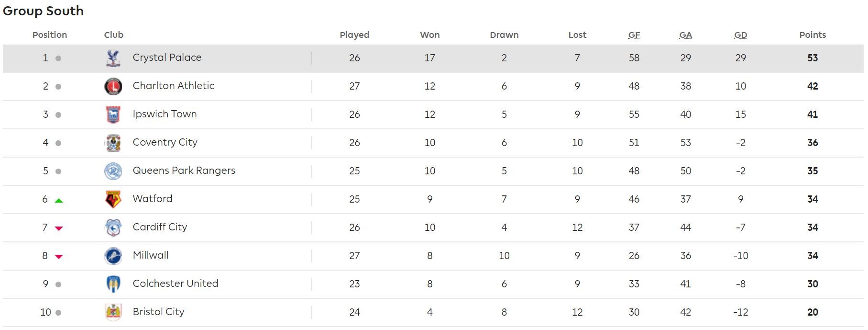The image size is (868, 330).
Task: Select the Played column header
Action: point(354,35)
